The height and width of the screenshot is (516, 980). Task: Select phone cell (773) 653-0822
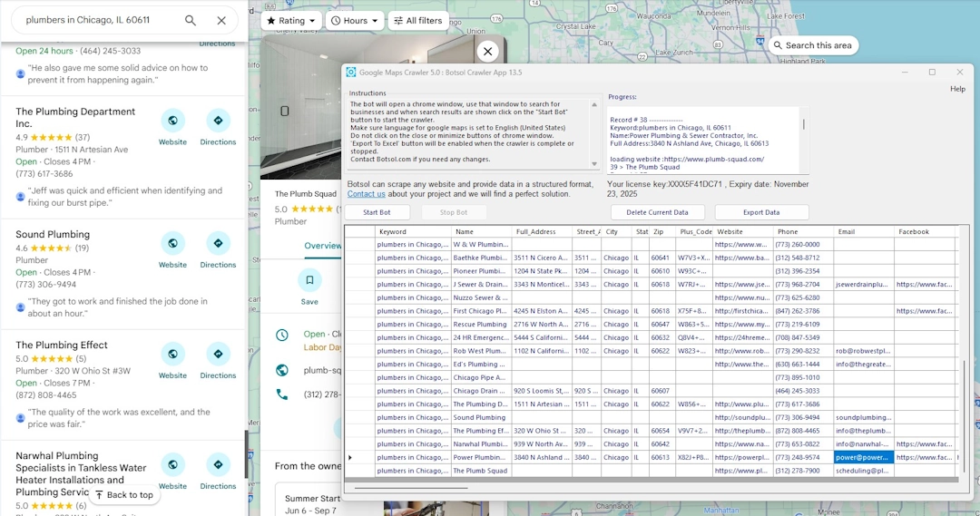point(803,444)
